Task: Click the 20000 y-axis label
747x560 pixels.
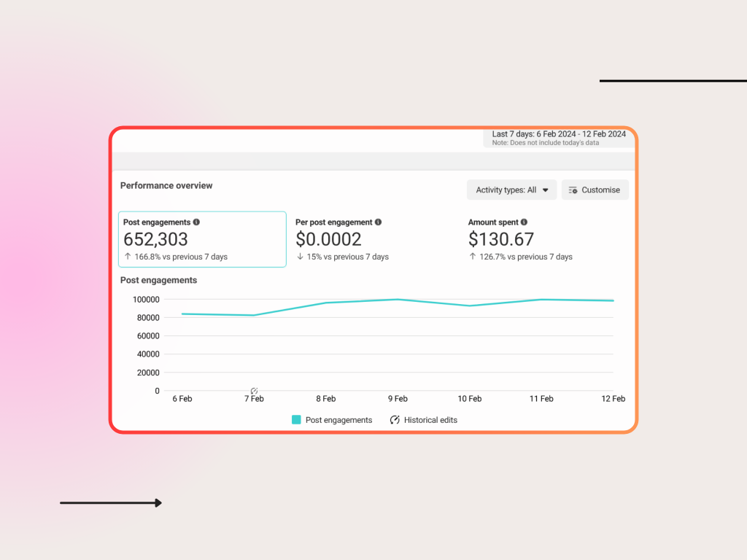Action: pyautogui.click(x=148, y=373)
